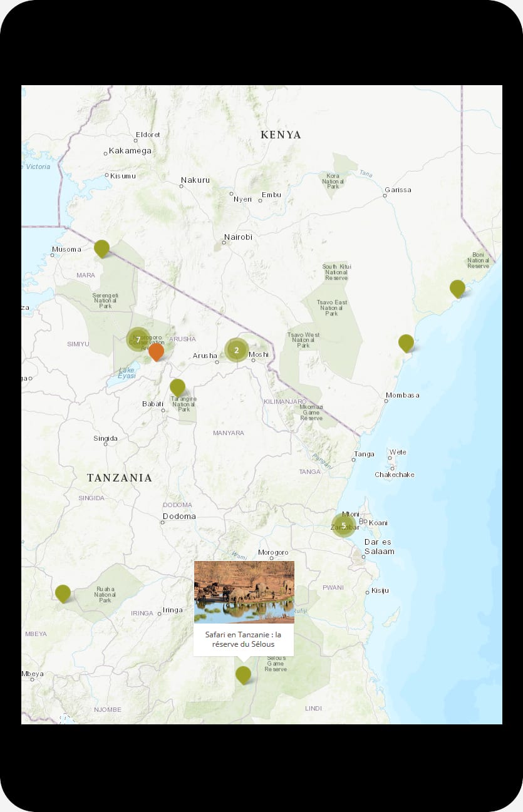Click the Tsavo East National Park label
Viewport: 523px width, 812px height.
pos(332,307)
